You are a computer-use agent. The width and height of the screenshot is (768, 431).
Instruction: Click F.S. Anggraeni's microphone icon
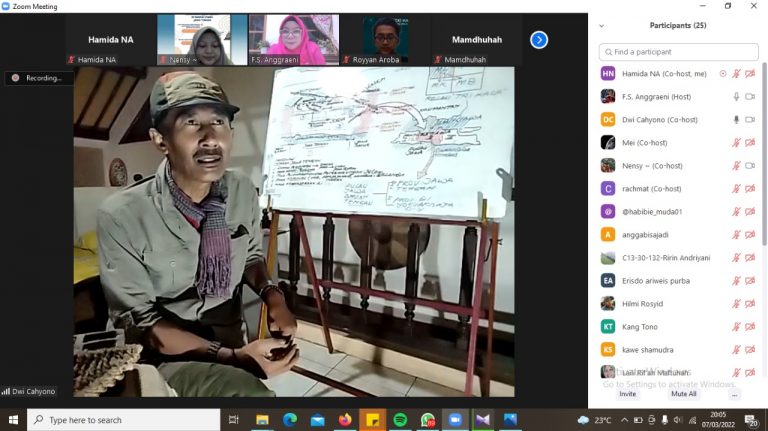pyautogui.click(x=736, y=96)
